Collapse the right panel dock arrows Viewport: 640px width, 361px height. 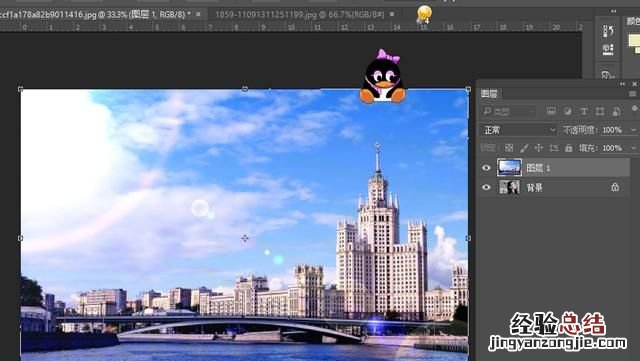click(x=613, y=11)
